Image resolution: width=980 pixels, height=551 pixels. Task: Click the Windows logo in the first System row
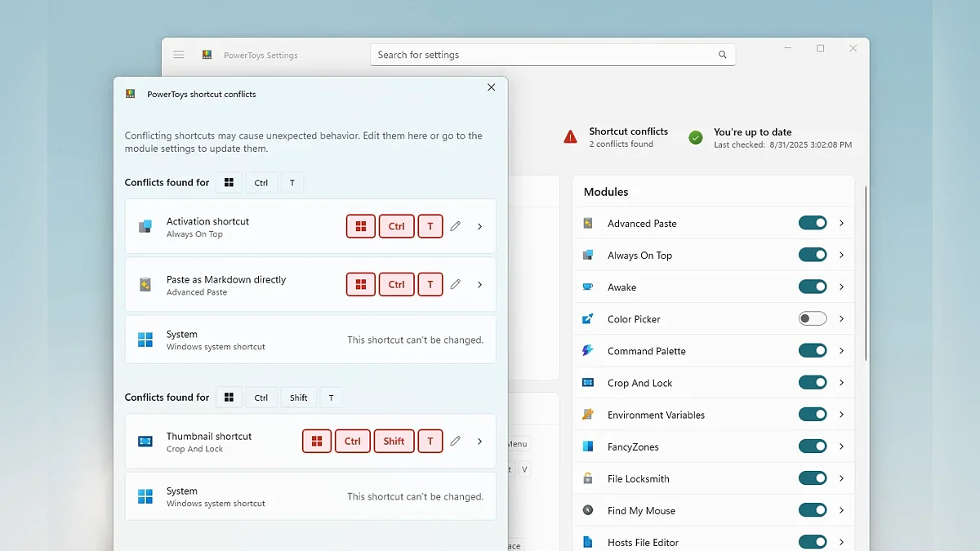tap(145, 340)
